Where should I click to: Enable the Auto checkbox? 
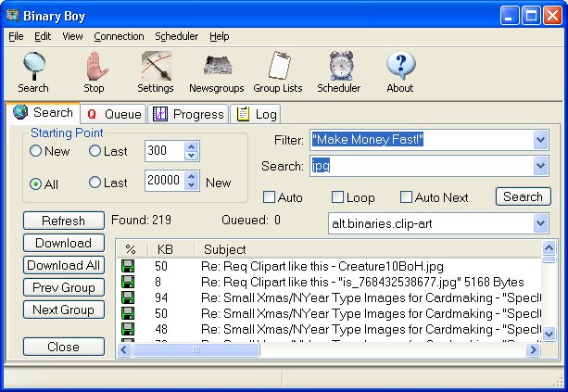[269, 197]
